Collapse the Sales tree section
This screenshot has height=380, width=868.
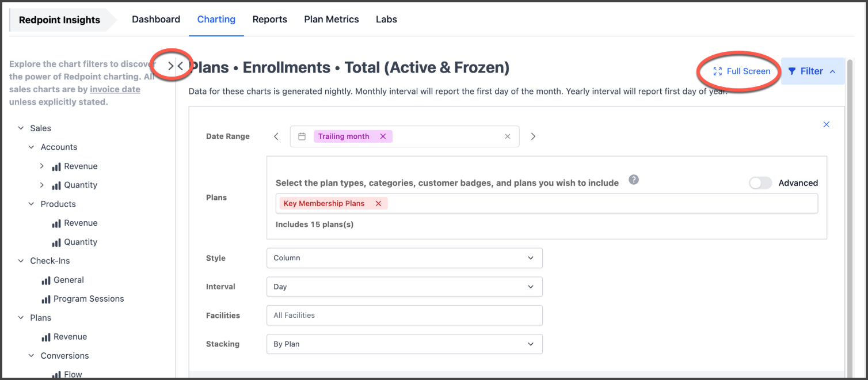coord(21,128)
